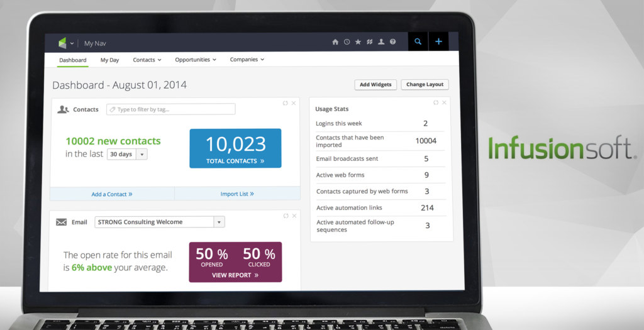Close the Email widget
Viewport: 644px width, 330px height.
294,216
